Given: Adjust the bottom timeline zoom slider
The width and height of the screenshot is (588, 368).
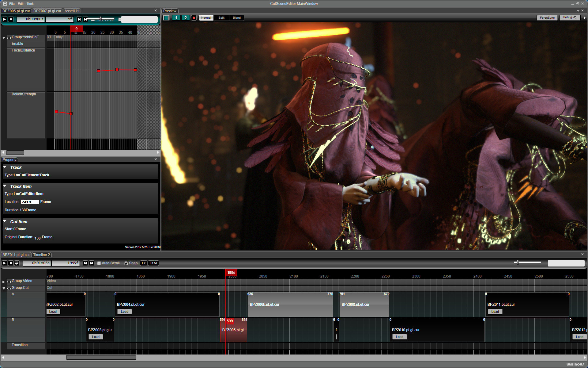Looking at the screenshot, I should pyautogui.click(x=518, y=263).
